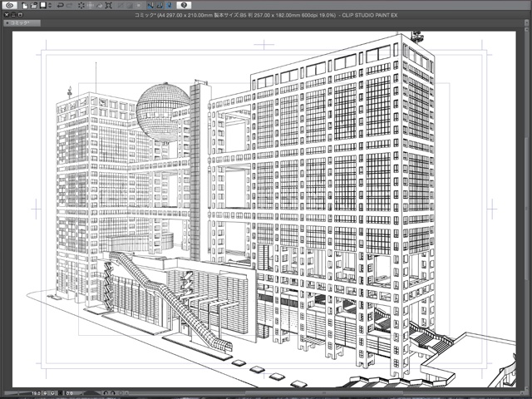Click the 19.0 zoom percentage field
532x399 pixels.
36,393
